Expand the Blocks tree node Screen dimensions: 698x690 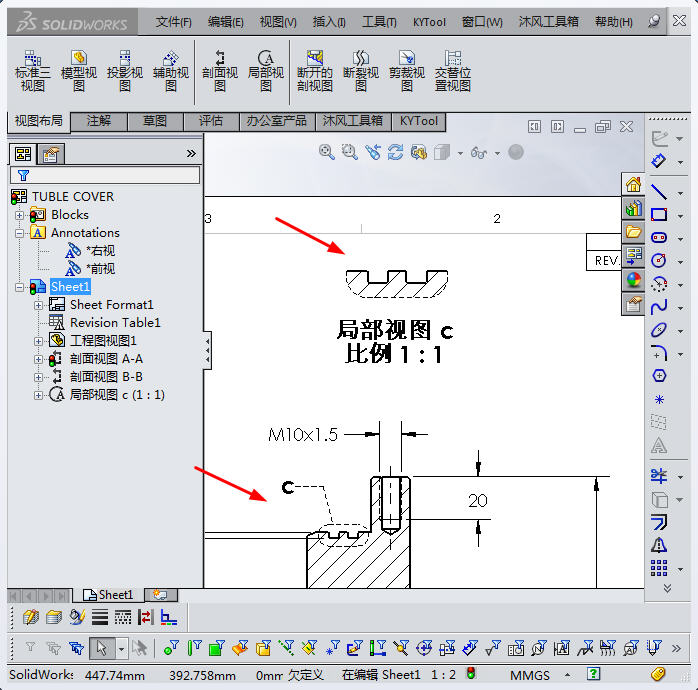point(20,215)
